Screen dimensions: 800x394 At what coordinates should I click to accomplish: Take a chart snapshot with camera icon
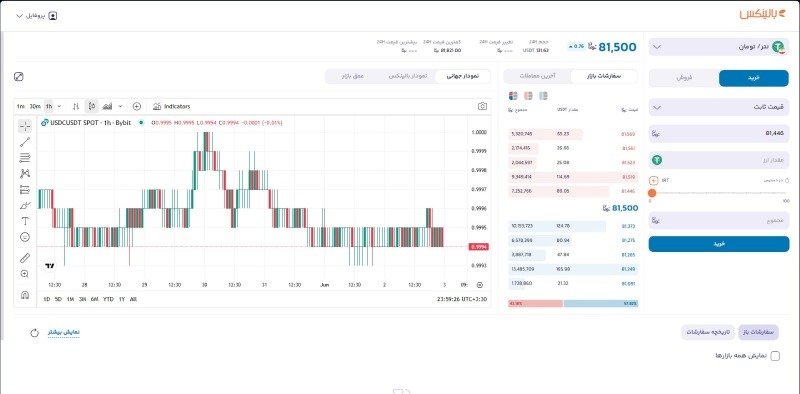(x=482, y=106)
